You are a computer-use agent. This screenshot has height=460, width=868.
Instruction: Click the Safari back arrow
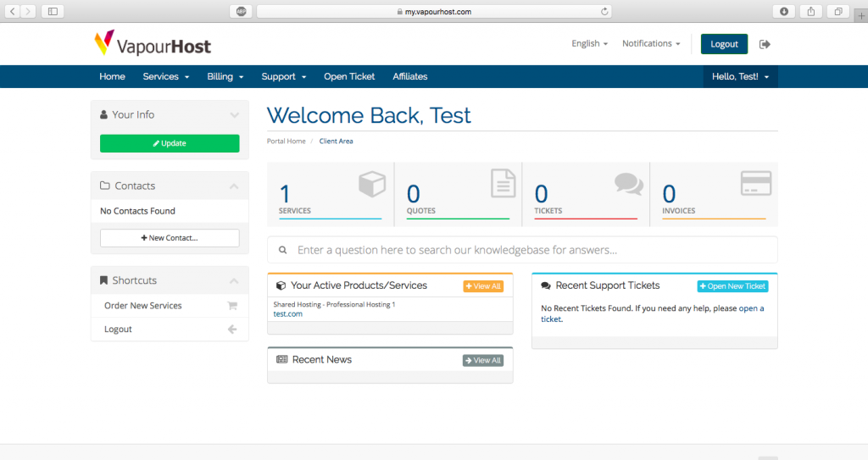13,11
